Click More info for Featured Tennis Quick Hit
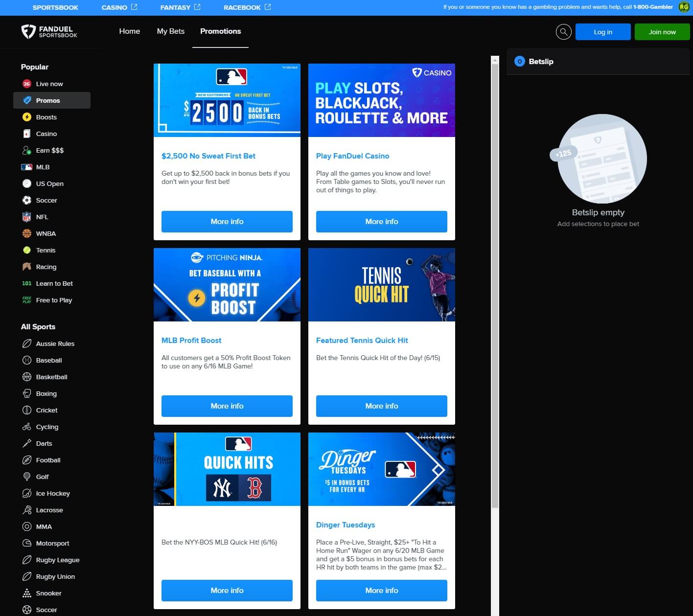Screen dimensions: 693x616 [x=382, y=406]
